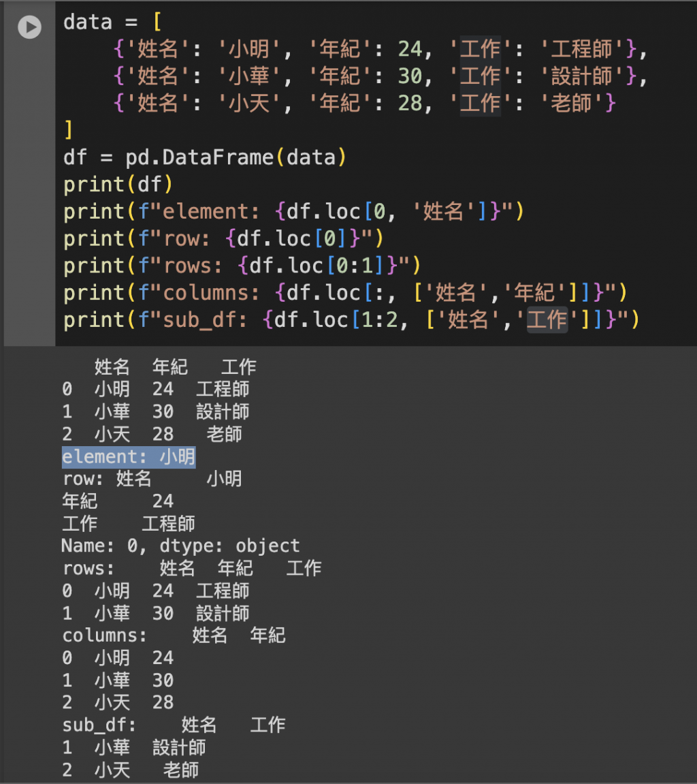Click the print 'sub_df:' code line
Screen dimensions: 697x784
[351, 319]
